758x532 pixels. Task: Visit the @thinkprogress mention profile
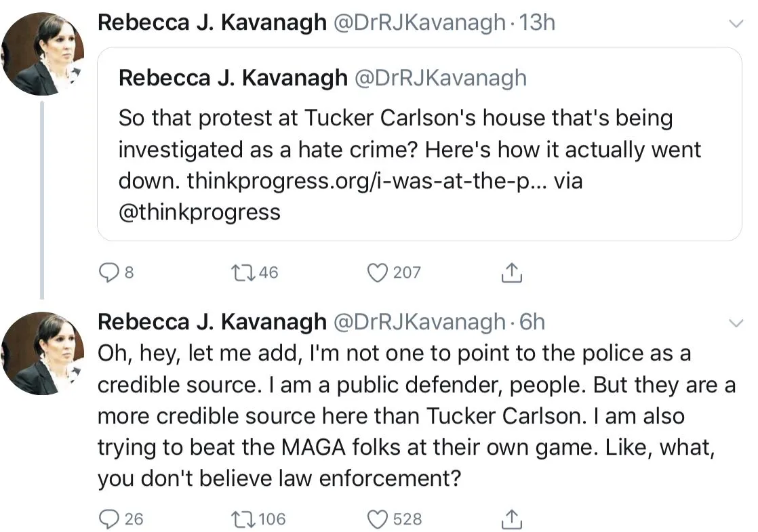pyautogui.click(x=199, y=212)
